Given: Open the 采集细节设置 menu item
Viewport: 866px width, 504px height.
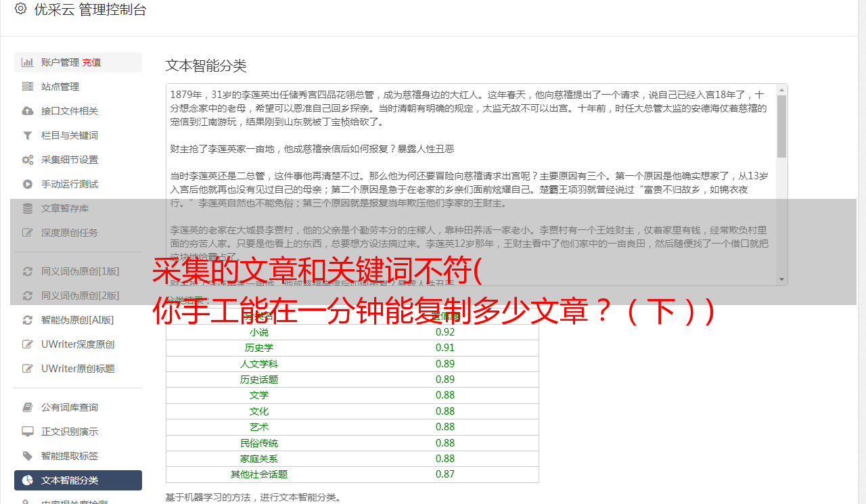Looking at the screenshot, I should [x=78, y=160].
